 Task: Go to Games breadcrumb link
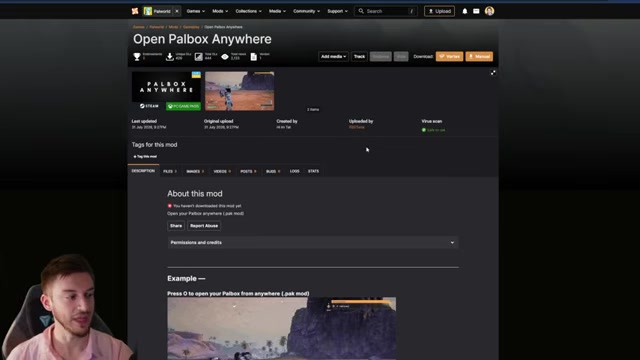click(139, 27)
